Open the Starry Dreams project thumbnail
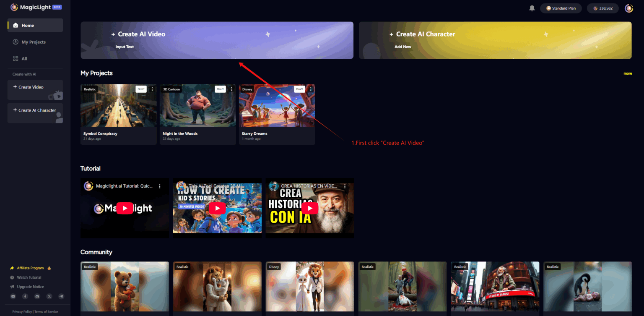 pos(277,105)
